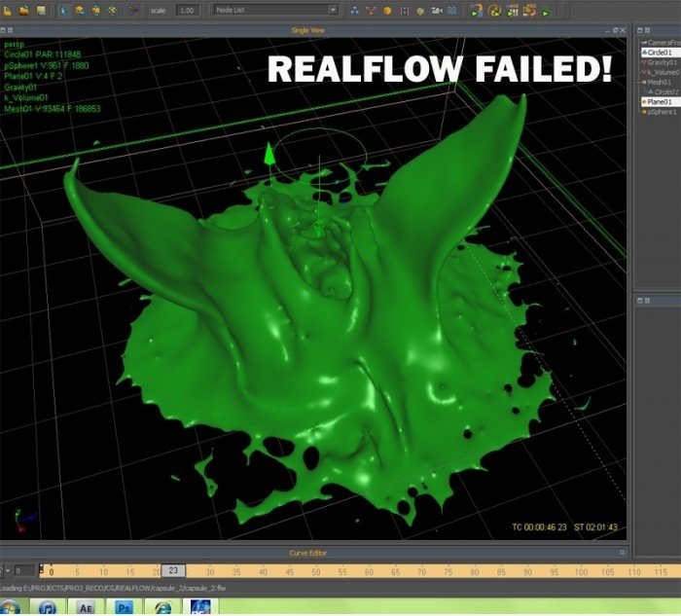681x616 pixels.
Task: Select the arrow Select tool
Action: point(64,11)
